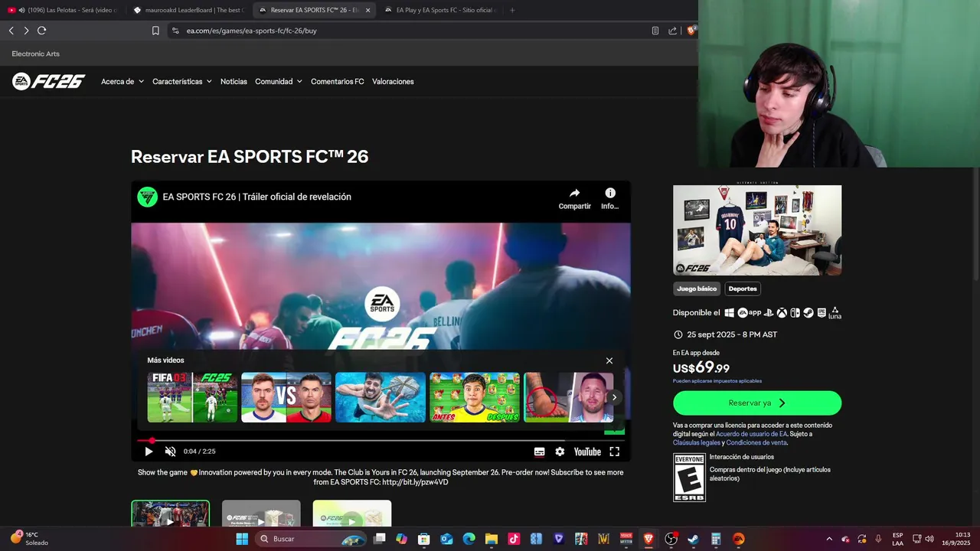
Task: Click the Nintendo Switch platform icon
Action: pos(795,313)
